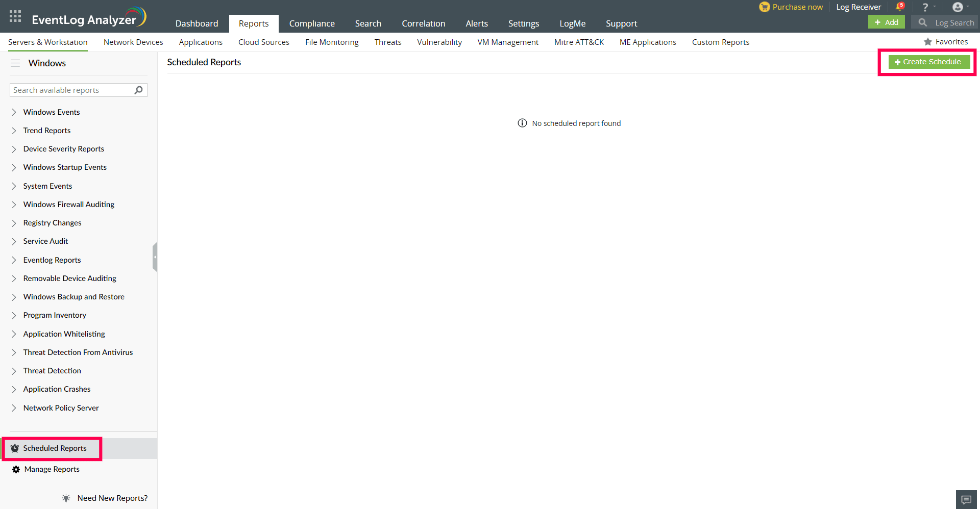
Task: Expand Threat Detection From Antivirus category
Action: click(14, 352)
